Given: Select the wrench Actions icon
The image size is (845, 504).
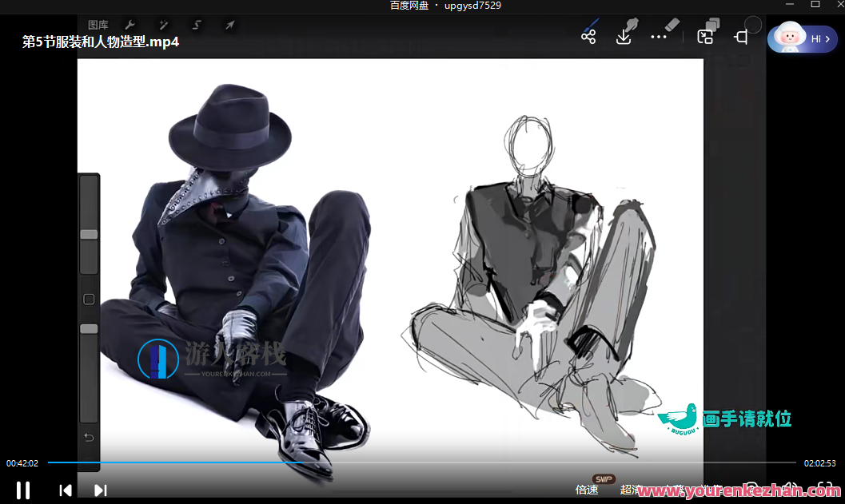Looking at the screenshot, I should point(130,26).
